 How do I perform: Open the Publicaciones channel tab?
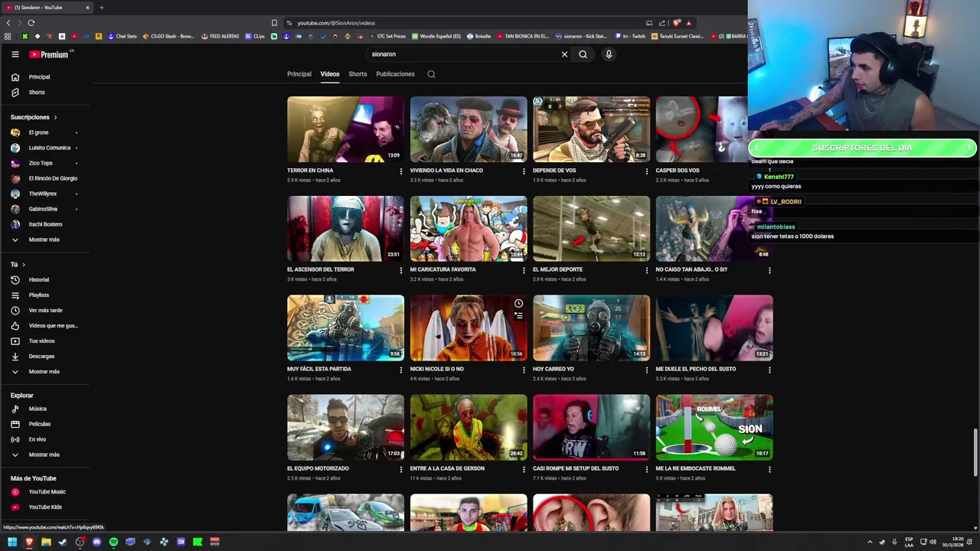[x=395, y=74]
